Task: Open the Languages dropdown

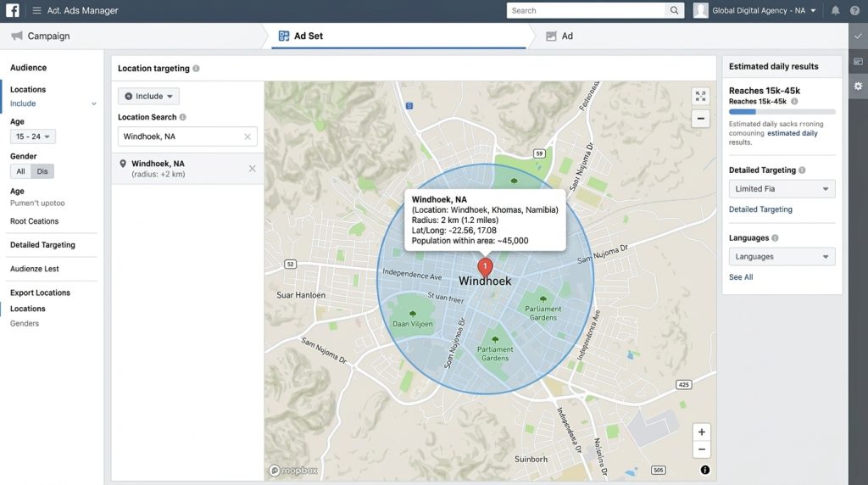Action: click(782, 256)
